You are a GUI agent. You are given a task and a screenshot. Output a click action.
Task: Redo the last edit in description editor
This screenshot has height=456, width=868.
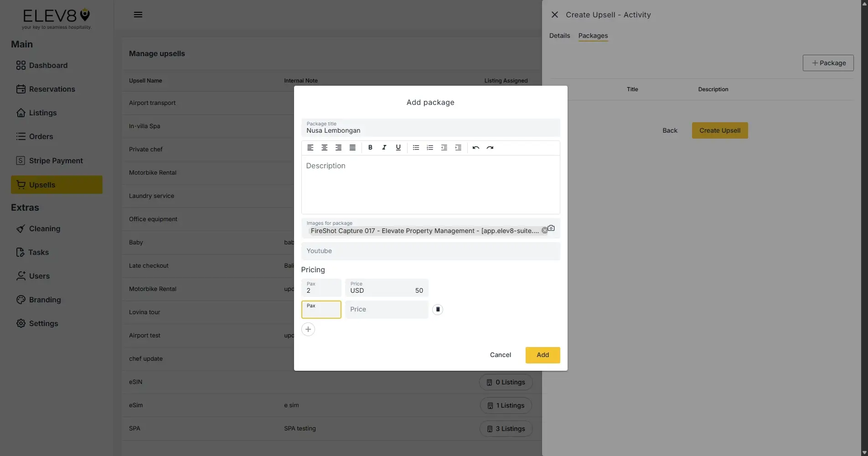[x=490, y=147]
